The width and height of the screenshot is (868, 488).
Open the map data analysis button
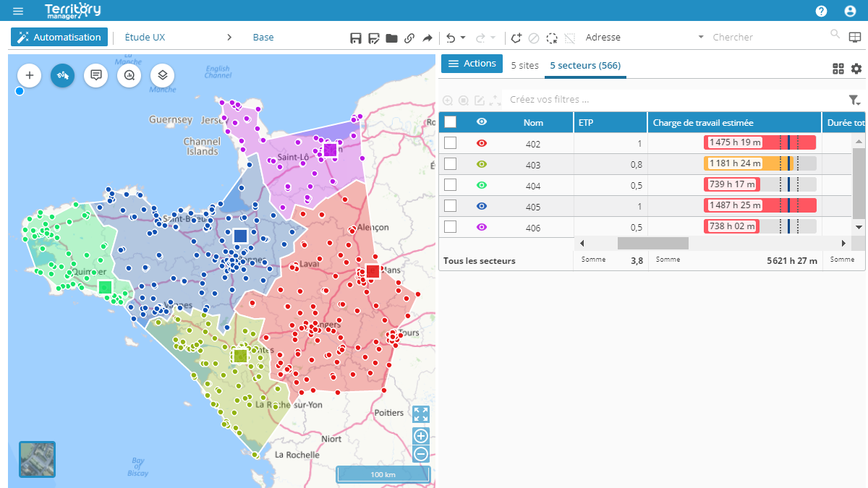pyautogui.click(x=129, y=74)
